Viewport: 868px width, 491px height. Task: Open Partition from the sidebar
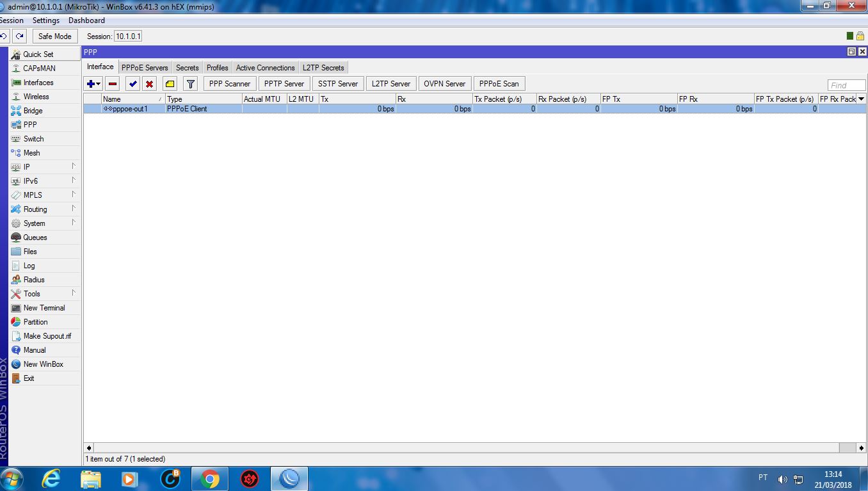pos(45,322)
